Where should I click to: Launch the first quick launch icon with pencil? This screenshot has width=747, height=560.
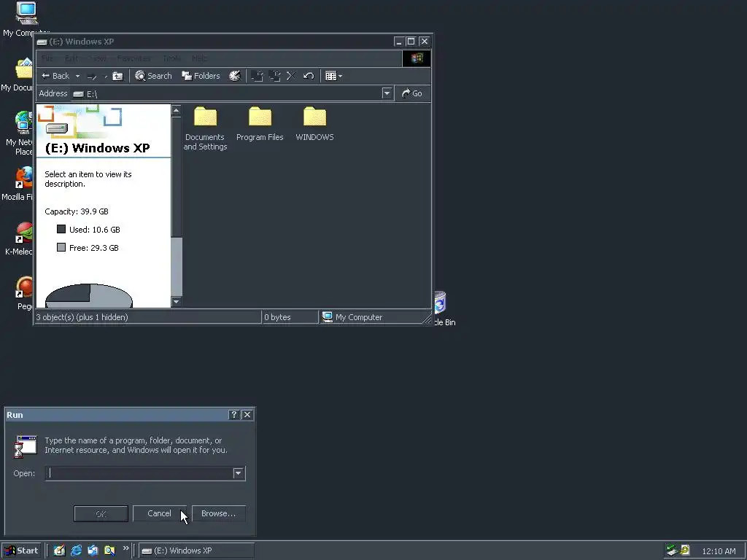pyautogui.click(x=59, y=551)
